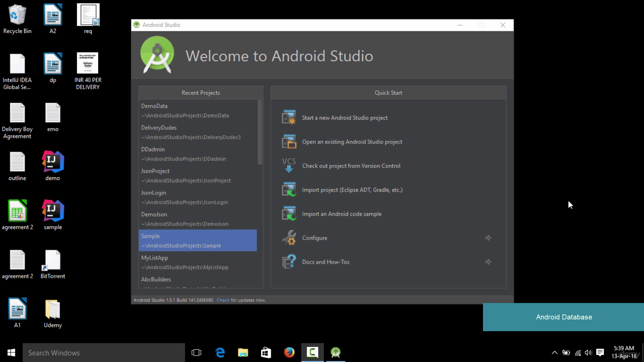Click the new Android Studio project icon

tap(289, 118)
